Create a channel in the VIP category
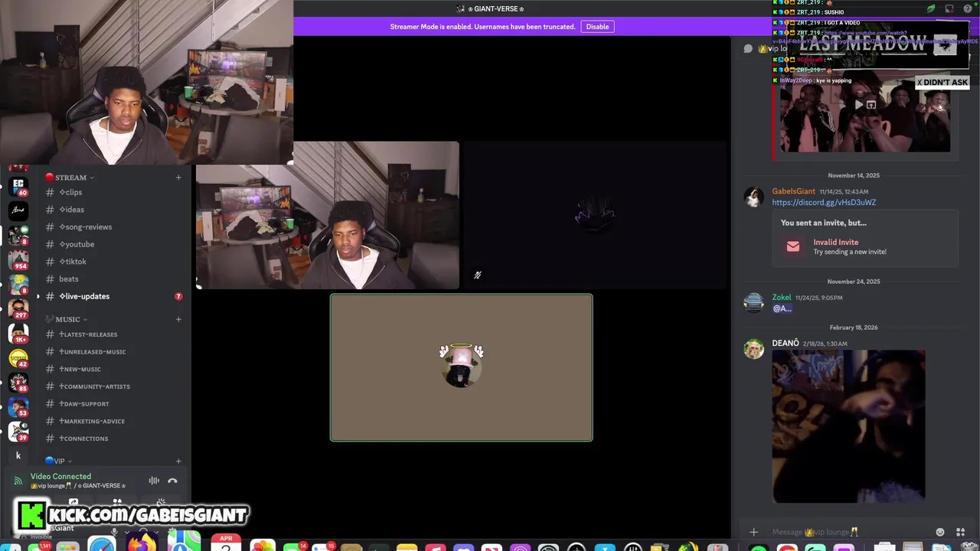The width and height of the screenshot is (980, 551). point(178,461)
